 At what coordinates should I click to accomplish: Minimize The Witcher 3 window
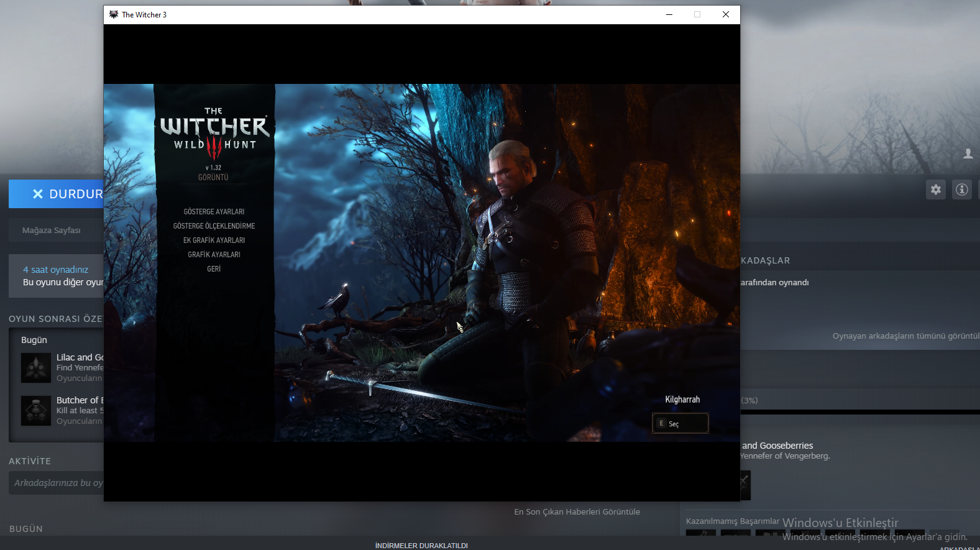coord(669,14)
